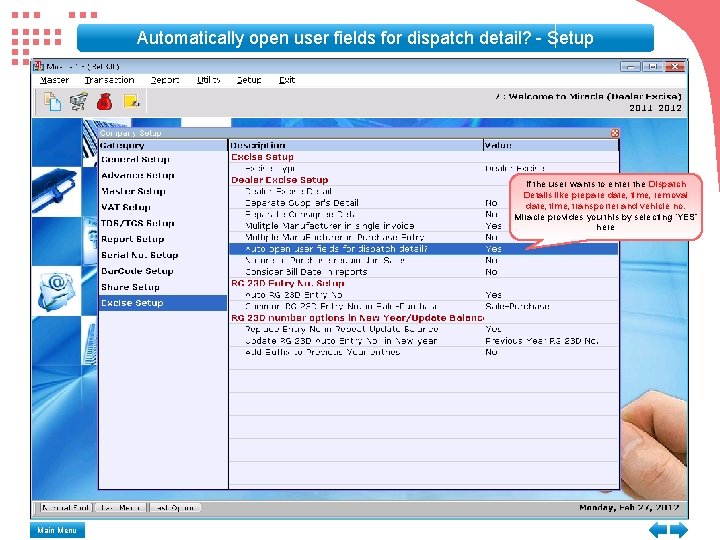Select Excise Setup category
720x540 pixels.
coord(163,303)
